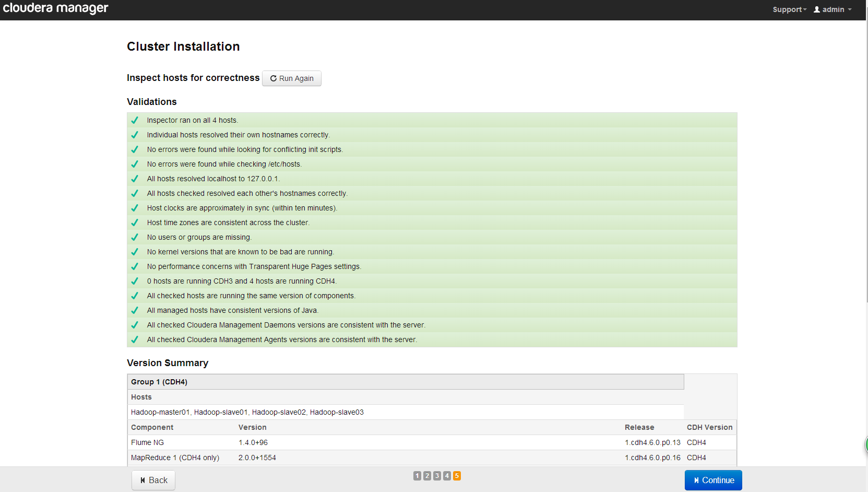This screenshot has width=868, height=492.
Task: Click the Version column header
Action: (x=252, y=427)
